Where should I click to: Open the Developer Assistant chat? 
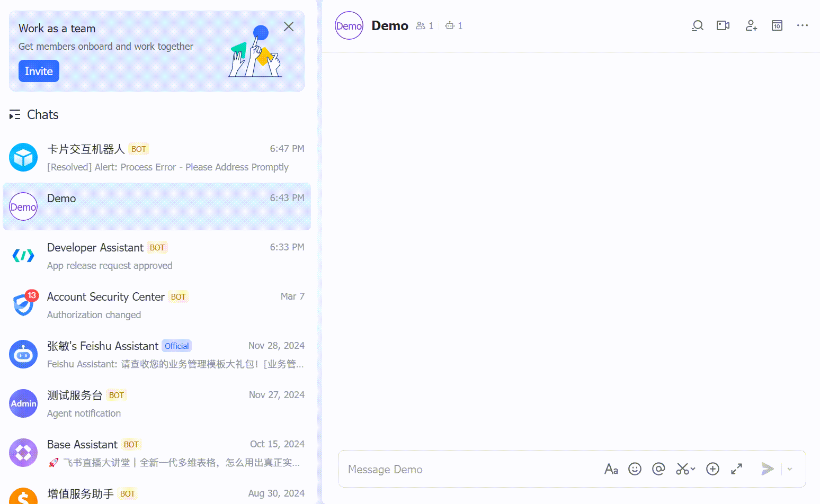(157, 256)
